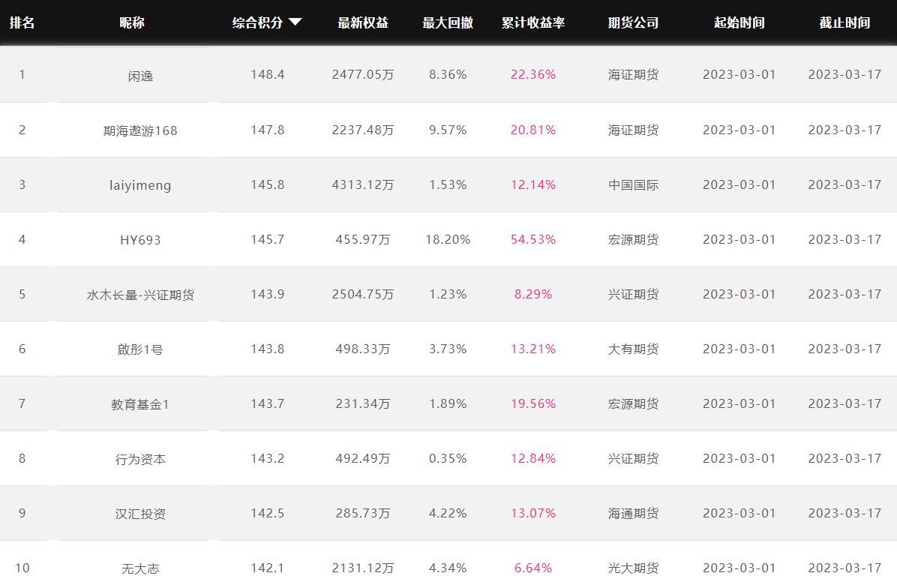Open nickname 水木长量-兴证期货
Viewport: 897px width, 588px height.
[140, 295]
